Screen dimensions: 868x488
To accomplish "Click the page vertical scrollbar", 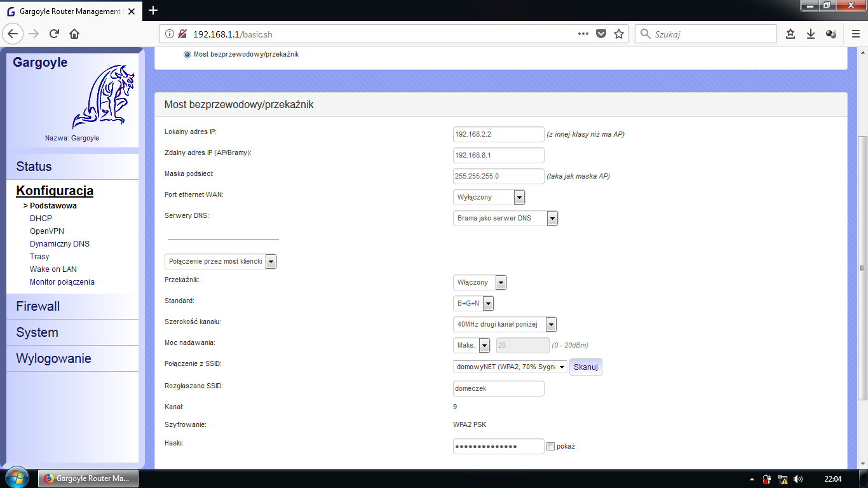I will point(862,268).
